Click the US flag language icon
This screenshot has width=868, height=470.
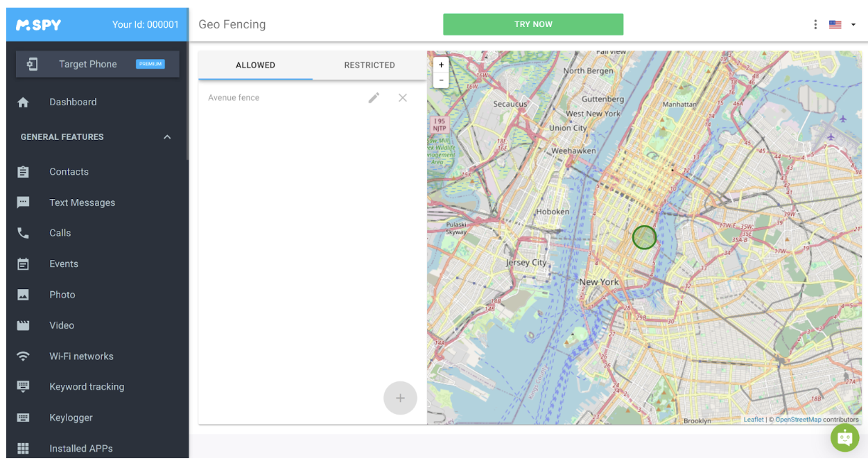click(835, 24)
